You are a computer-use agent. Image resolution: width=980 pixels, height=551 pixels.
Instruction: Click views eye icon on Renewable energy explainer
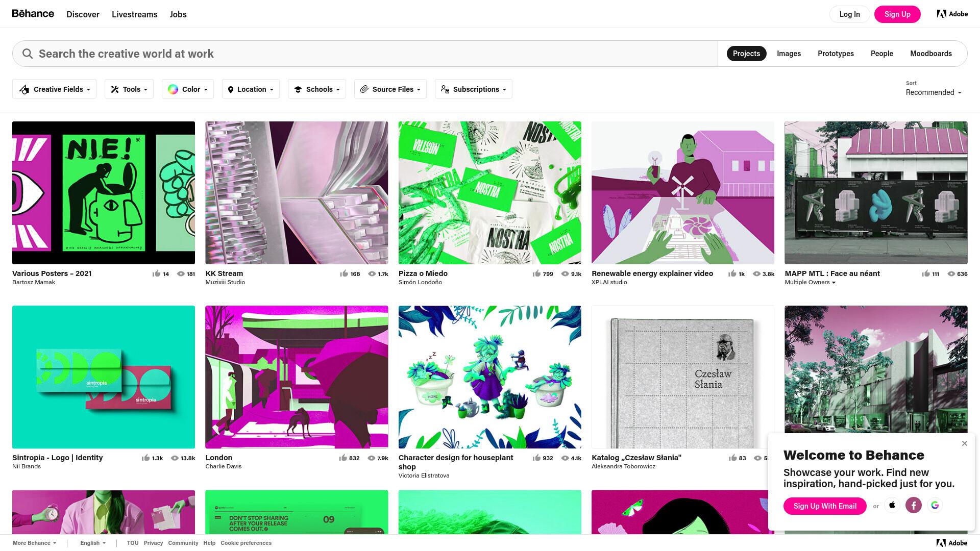(756, 274)
